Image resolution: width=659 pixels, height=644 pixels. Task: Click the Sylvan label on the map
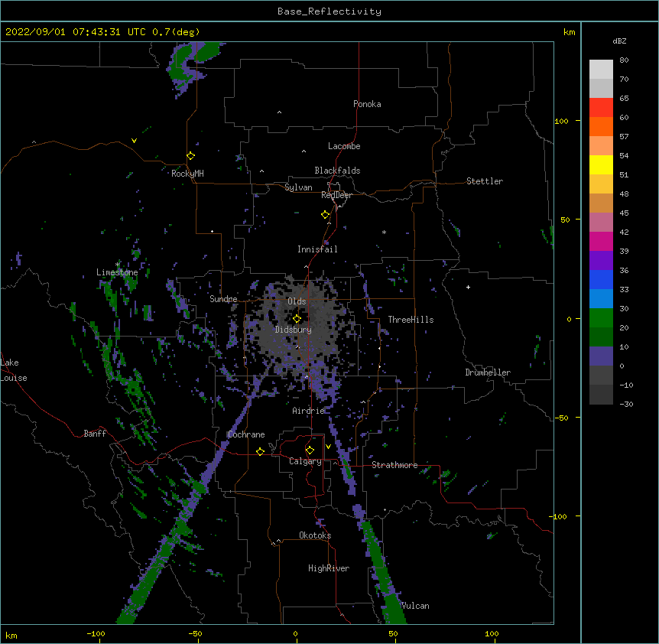(x=298, y=187)
